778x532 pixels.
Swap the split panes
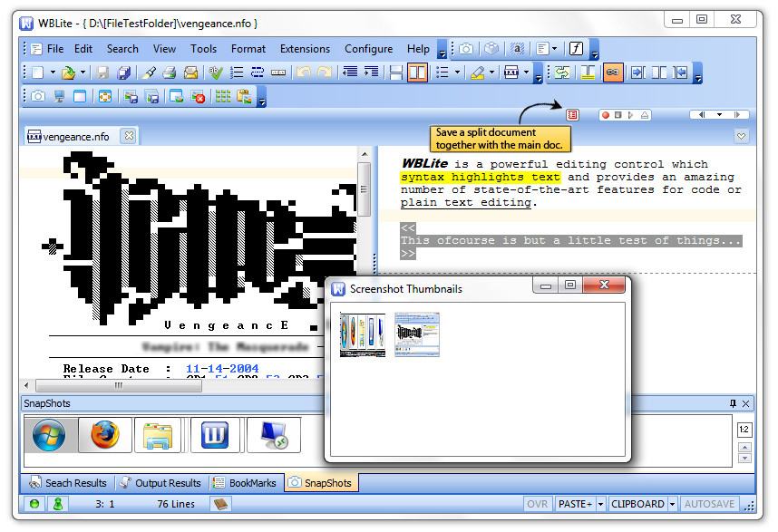coord(562,73)
